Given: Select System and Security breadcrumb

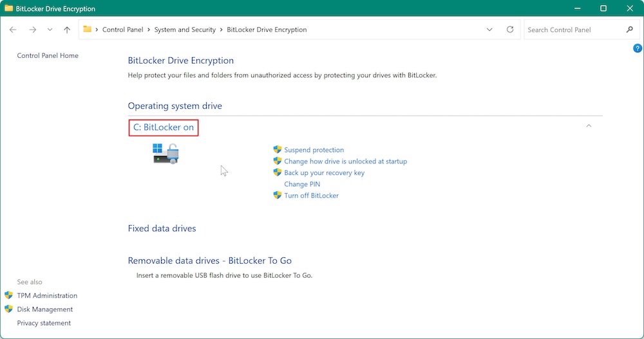Looking at the screenshot, I should 185,30.
